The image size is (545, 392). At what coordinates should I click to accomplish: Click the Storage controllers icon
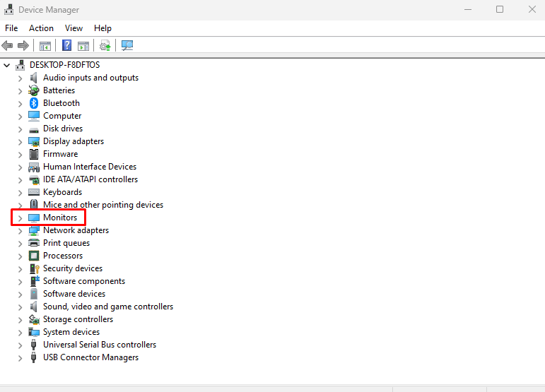click(34, 319)
